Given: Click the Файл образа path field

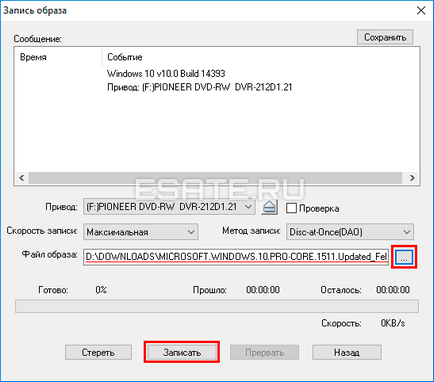Looking at the screenshot, I should (236, 257).
